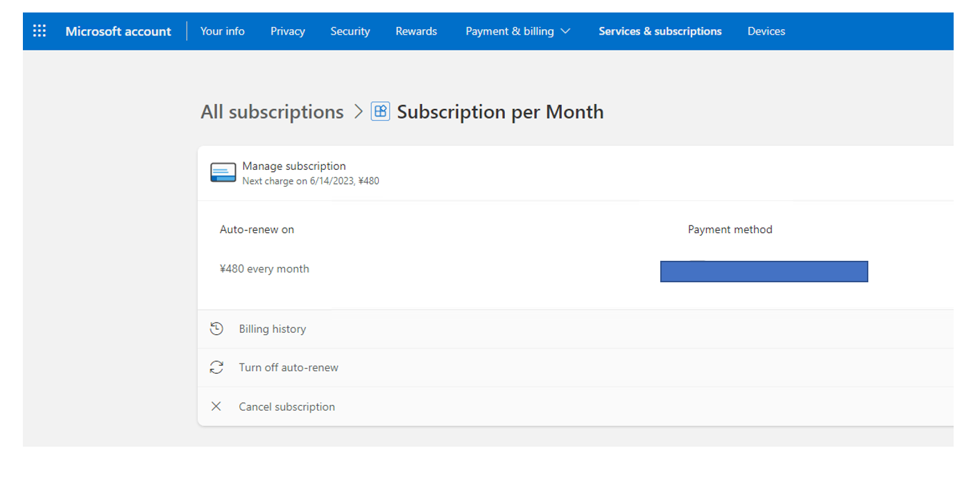The width and height of the screenshot is (980, 498).
Task: Open the Your info page
Action: point(223,31)
